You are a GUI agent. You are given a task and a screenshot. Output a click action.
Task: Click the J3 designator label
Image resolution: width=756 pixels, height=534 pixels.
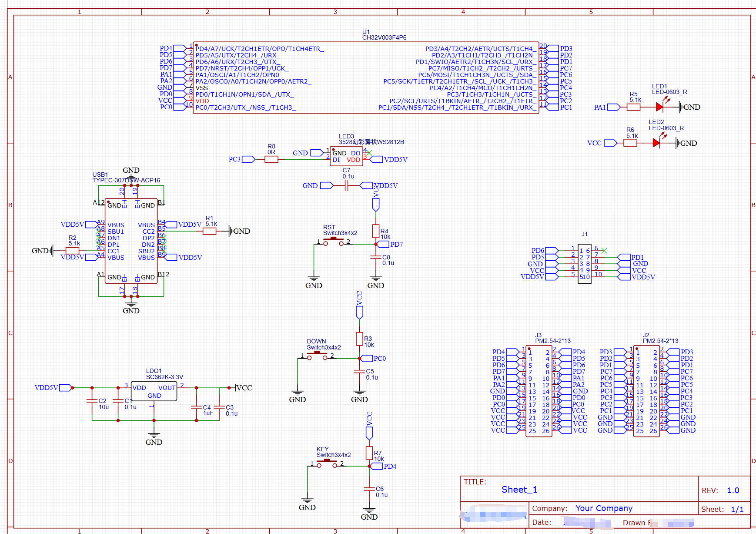coord(538,335)
